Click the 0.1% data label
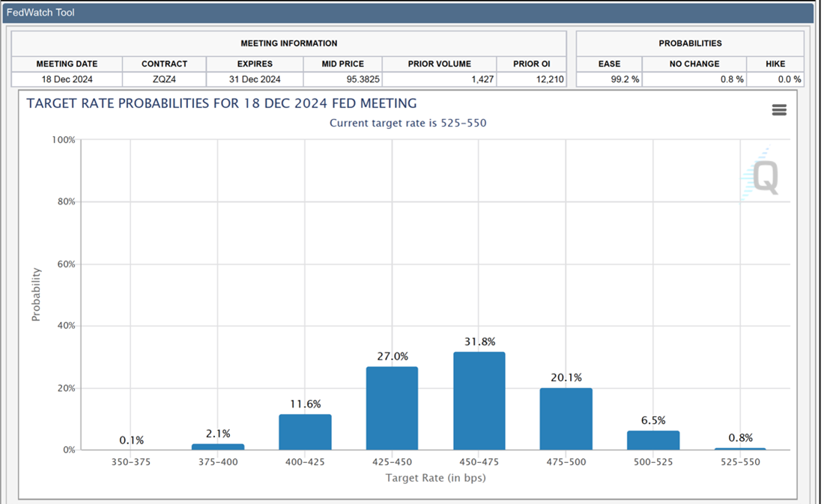Image resolution: width=824 pixels, height=504 pixels. tap(131, 440)
